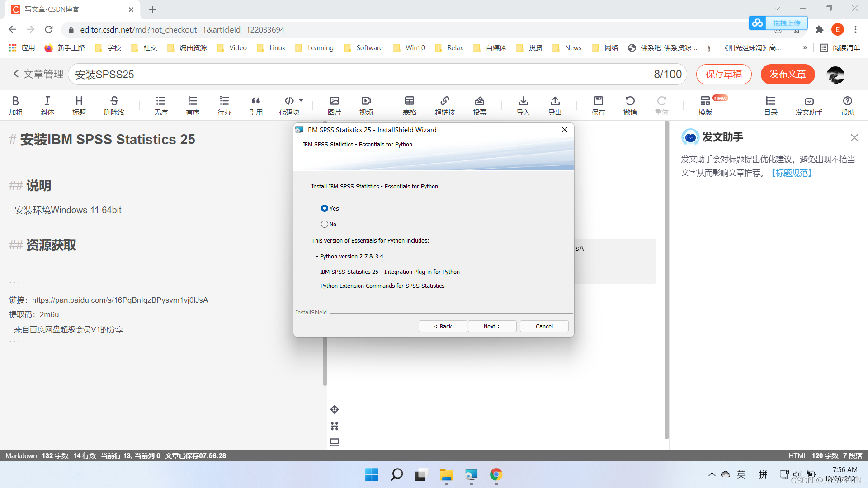
Task: Open Chrome menu three dots
Action: tap(855, 30)
